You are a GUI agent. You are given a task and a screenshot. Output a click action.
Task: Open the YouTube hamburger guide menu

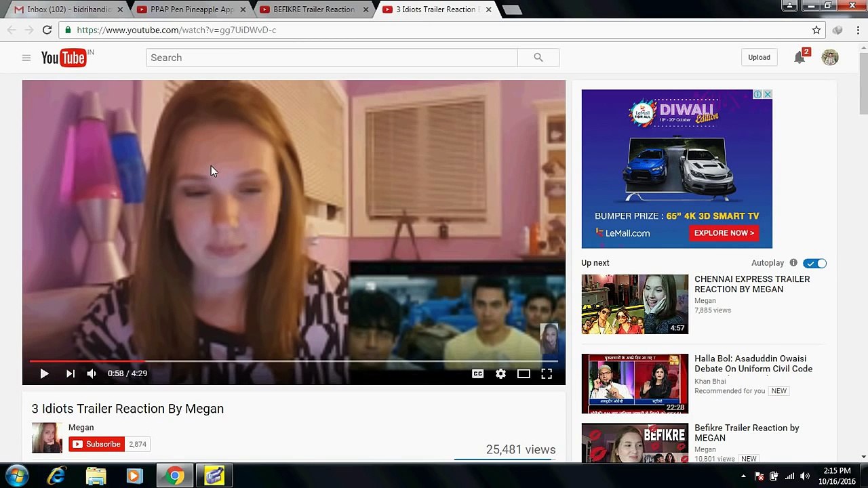click(x=26, y=58)
